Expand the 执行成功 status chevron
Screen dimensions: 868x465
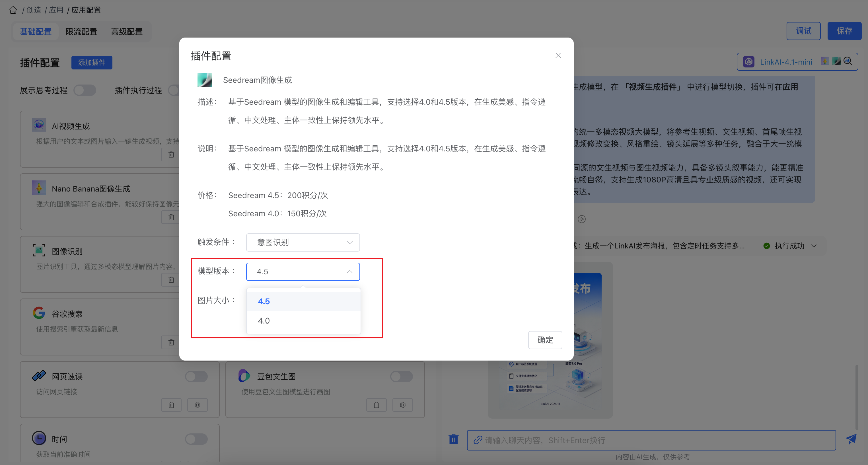[x=814, y=246]
